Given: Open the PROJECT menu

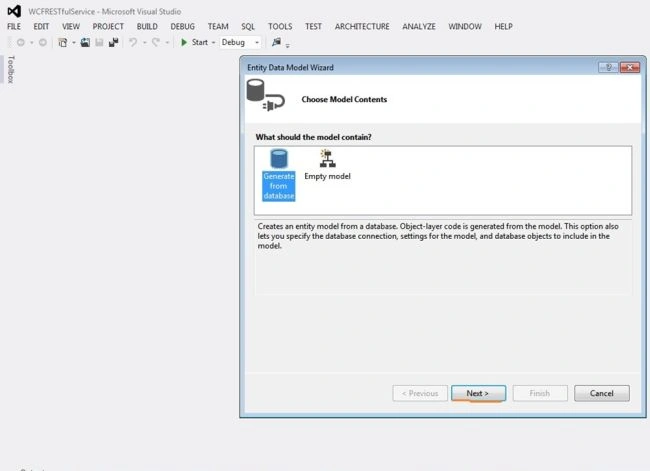Looking at the screenshot, I should tap(108, 27).
